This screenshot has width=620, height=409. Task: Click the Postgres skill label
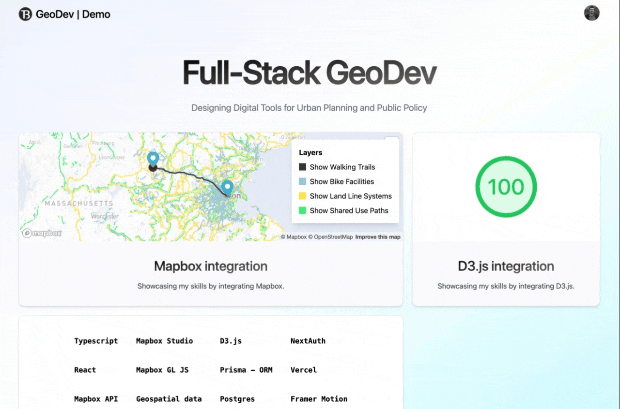(x=237, y=399)
